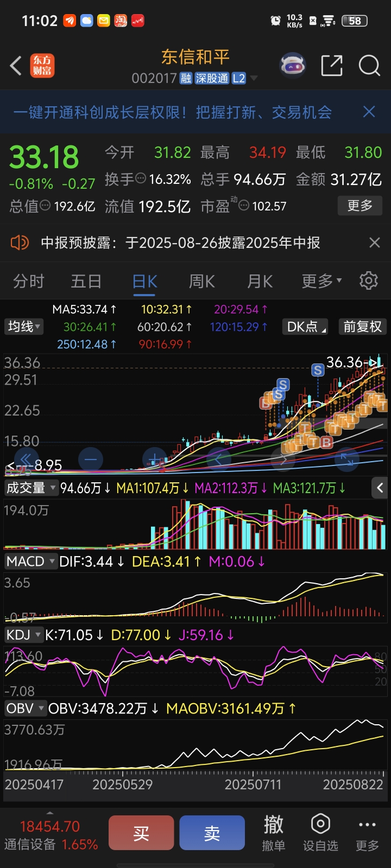Collapse indicator panel with side arrow
The height and width of the screenshot is (868, 391).
coord(380,488)
